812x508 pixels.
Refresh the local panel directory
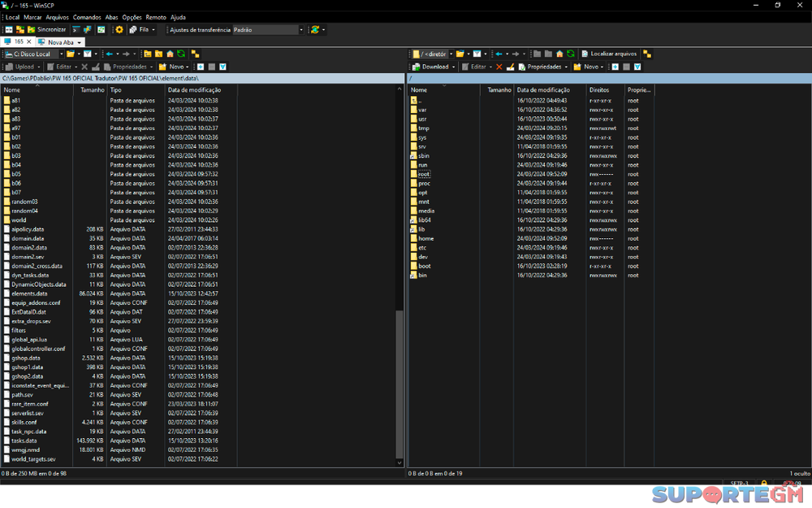[x=181, y=54]
